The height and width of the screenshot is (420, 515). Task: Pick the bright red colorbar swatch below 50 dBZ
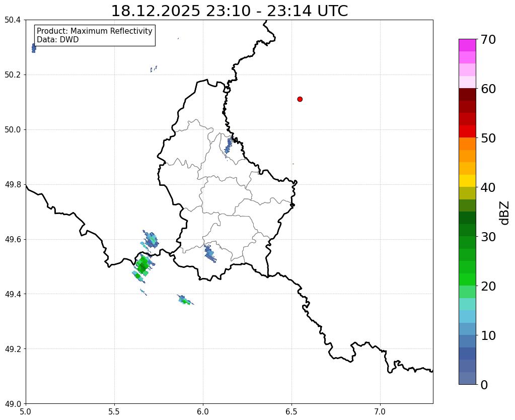click(467, 131)
